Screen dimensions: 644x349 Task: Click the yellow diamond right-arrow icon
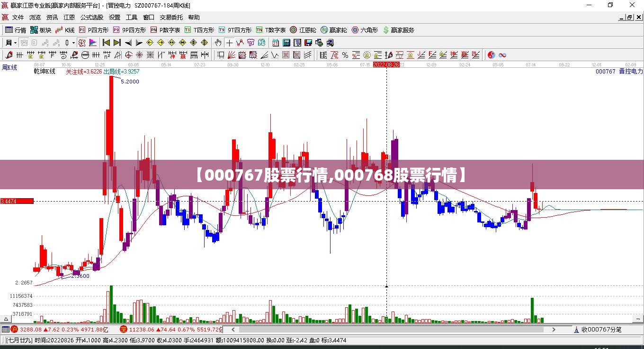pos(161,43)
